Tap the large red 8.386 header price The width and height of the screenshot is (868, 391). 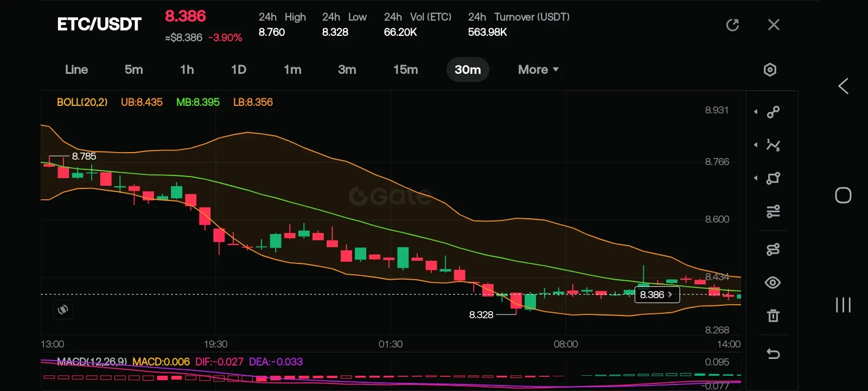coord(186,16)
